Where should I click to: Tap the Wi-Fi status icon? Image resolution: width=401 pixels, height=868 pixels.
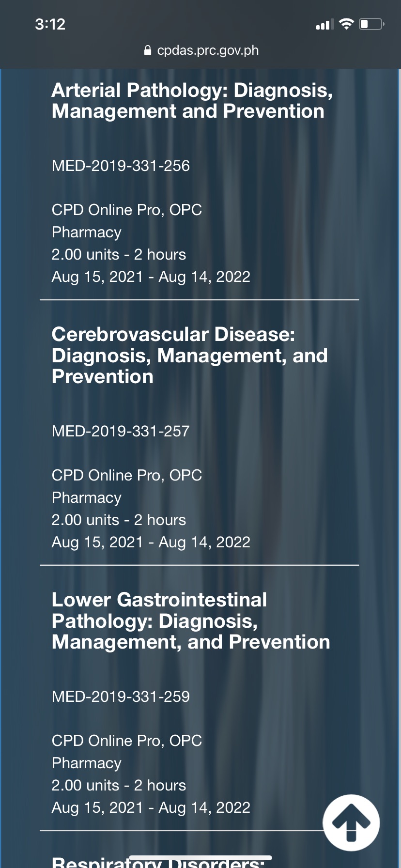point(346,24)
